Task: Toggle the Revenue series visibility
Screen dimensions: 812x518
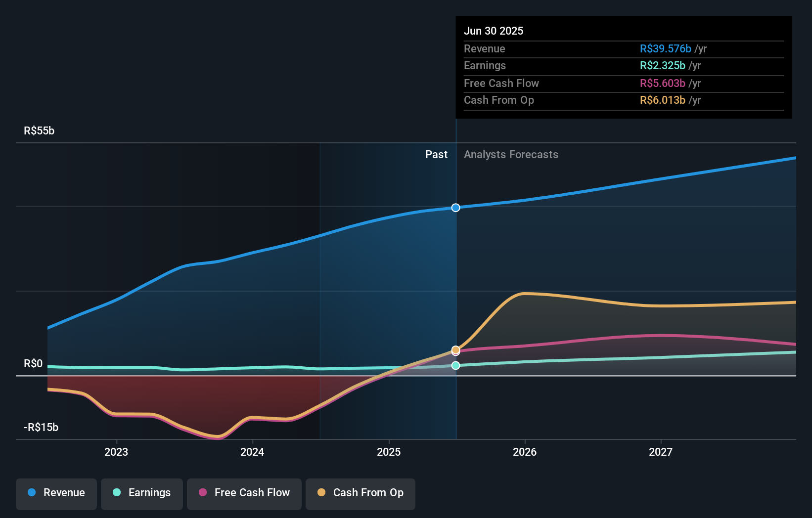Action: [56, 493]
